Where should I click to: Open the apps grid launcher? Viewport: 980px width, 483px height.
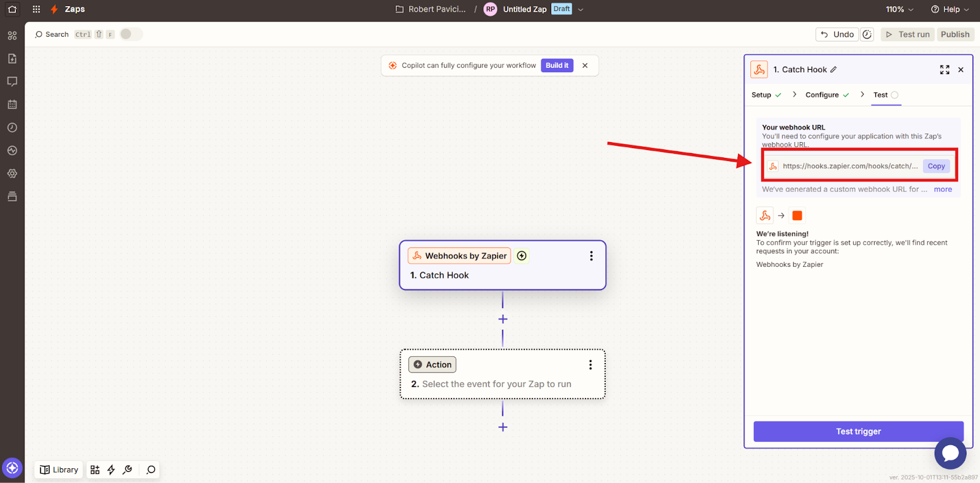pyautogui.click(x=36, y=9)
